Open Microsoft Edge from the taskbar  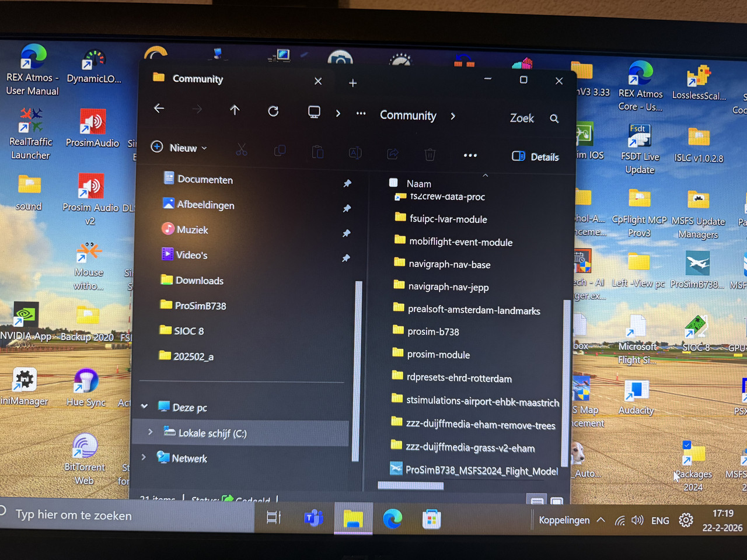click(x=392, y=519)
